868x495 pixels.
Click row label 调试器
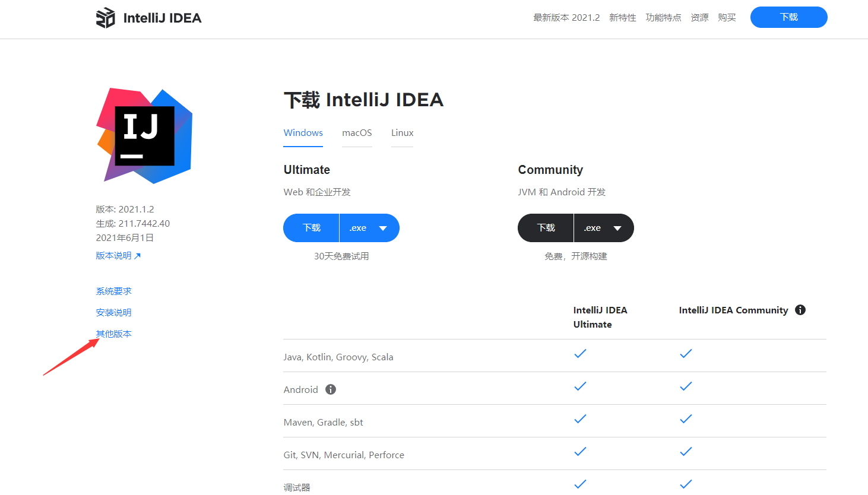coord(297,488)
